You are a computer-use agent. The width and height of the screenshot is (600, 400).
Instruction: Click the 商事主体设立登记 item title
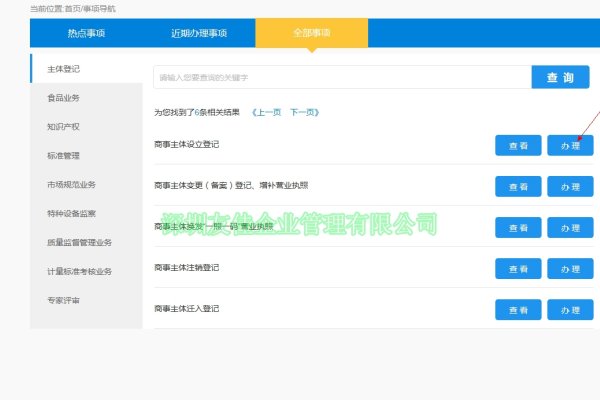coord(187,144)
